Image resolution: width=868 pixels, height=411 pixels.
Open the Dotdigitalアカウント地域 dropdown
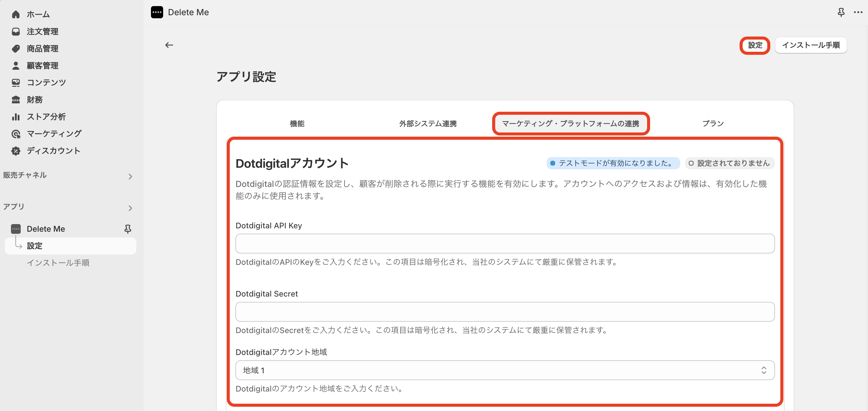click(x=505, y=370)
